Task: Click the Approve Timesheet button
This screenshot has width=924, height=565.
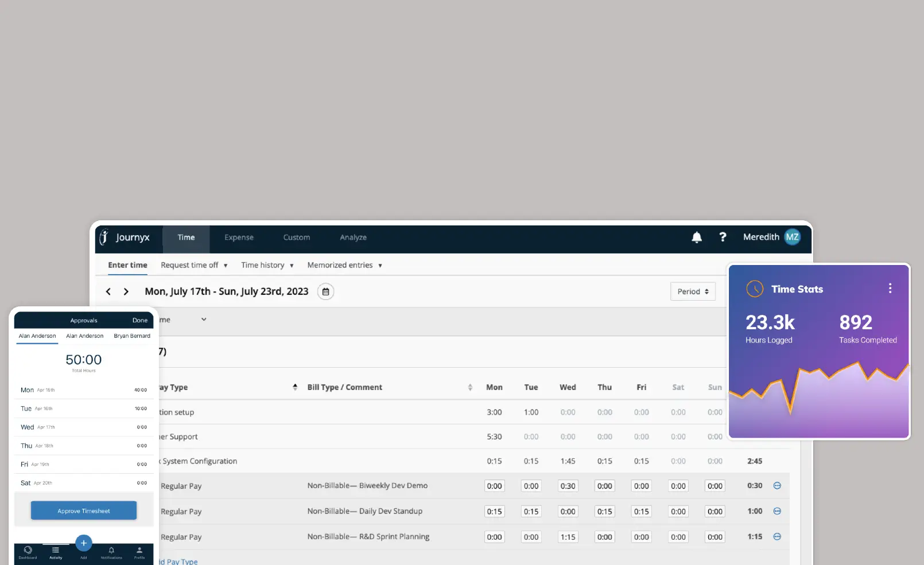Action: (x=83, y=510)
